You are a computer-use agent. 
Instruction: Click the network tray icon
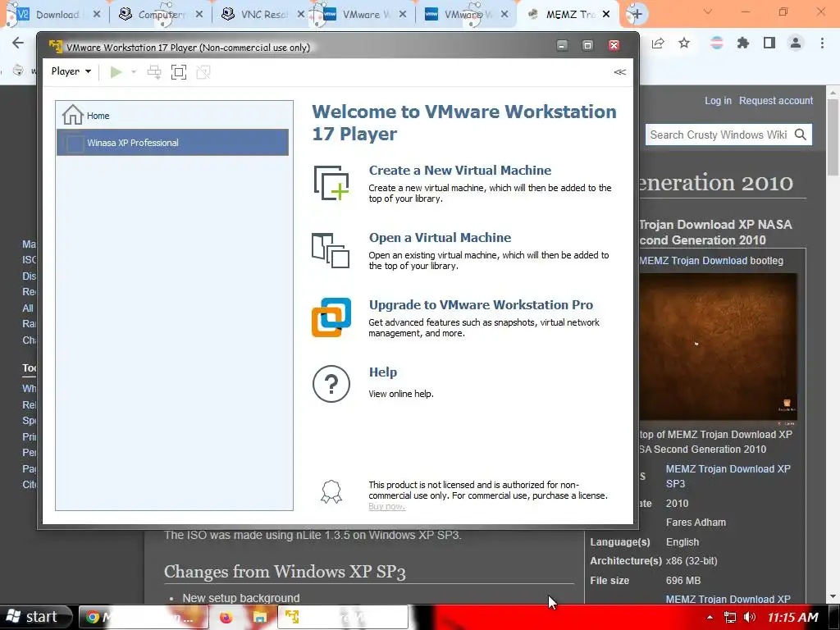tap(729, 617)
